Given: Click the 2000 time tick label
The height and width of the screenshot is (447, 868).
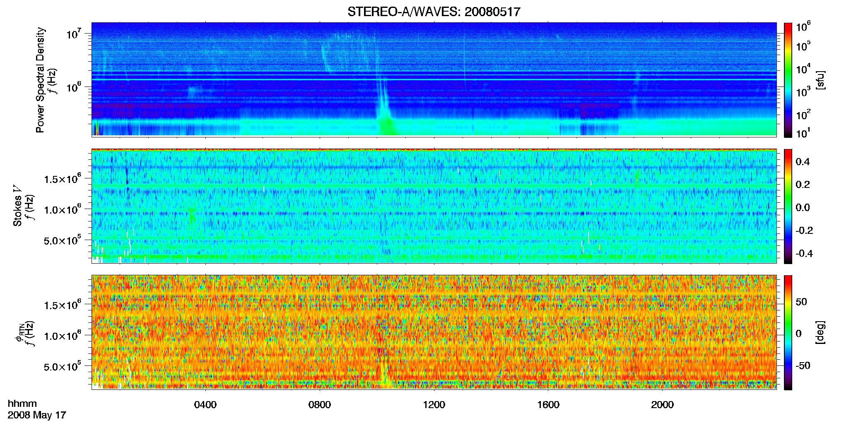Looking at the screenshot, I should click(x=662, y=405).
